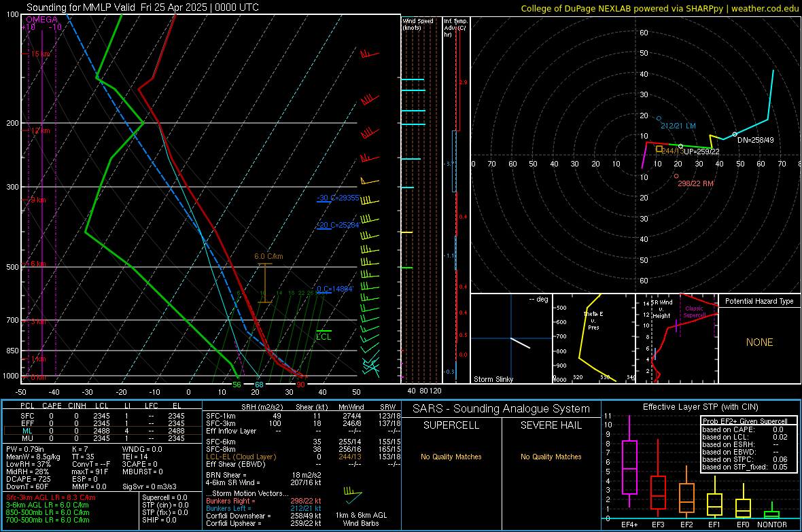Click the maxT = 91F value
802x532 pixels.
coord(90,472)
